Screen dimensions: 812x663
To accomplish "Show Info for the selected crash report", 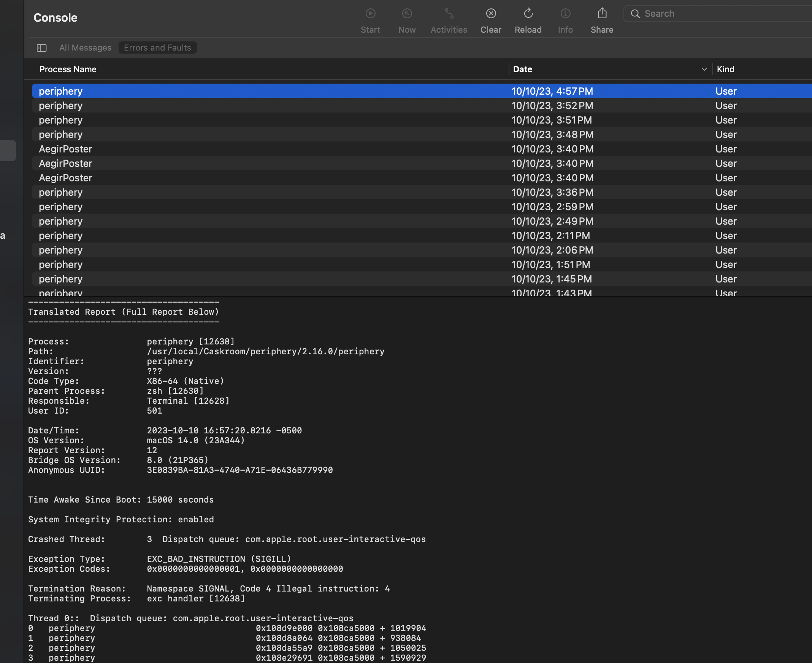I will 565,19.
